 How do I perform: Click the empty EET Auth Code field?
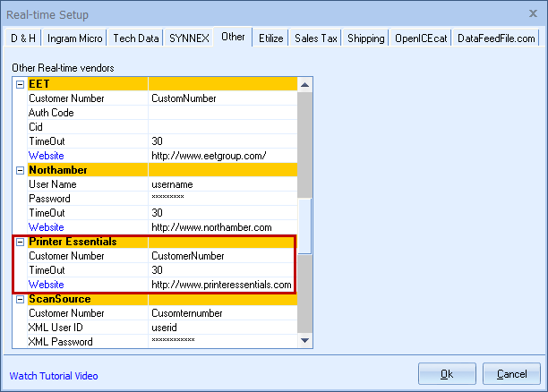coord(223,113)
